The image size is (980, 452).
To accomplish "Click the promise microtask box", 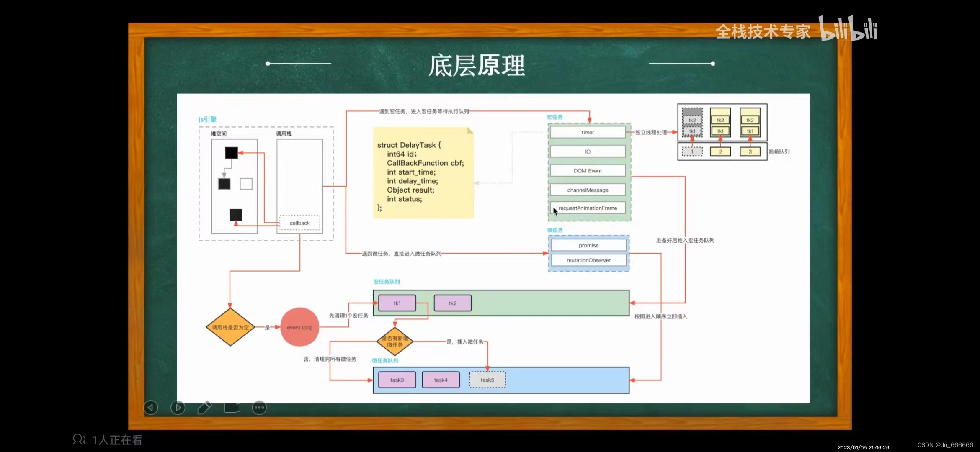I will coord(588,245).
